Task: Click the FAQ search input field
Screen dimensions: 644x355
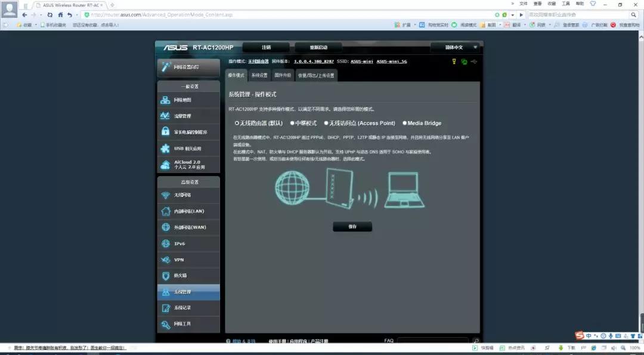Action: coord(433,341)
